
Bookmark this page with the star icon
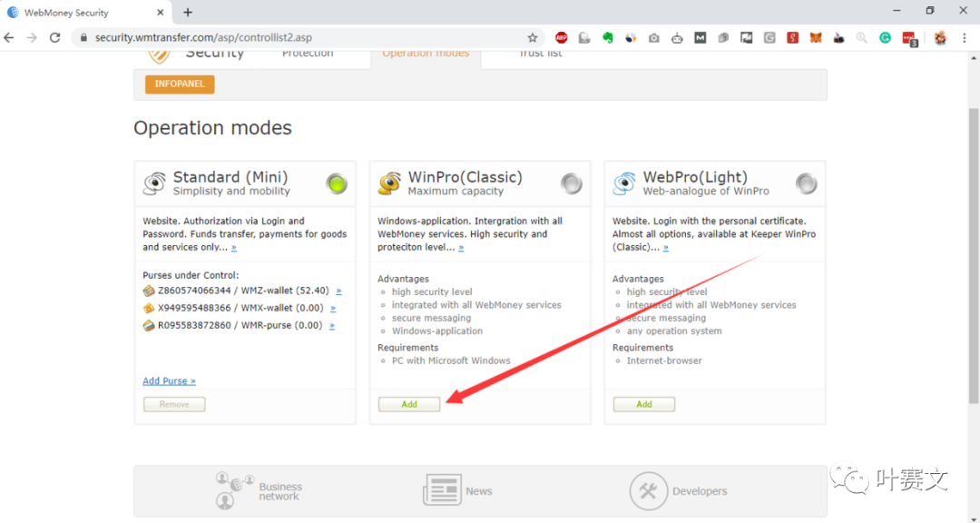pos(533,38)
